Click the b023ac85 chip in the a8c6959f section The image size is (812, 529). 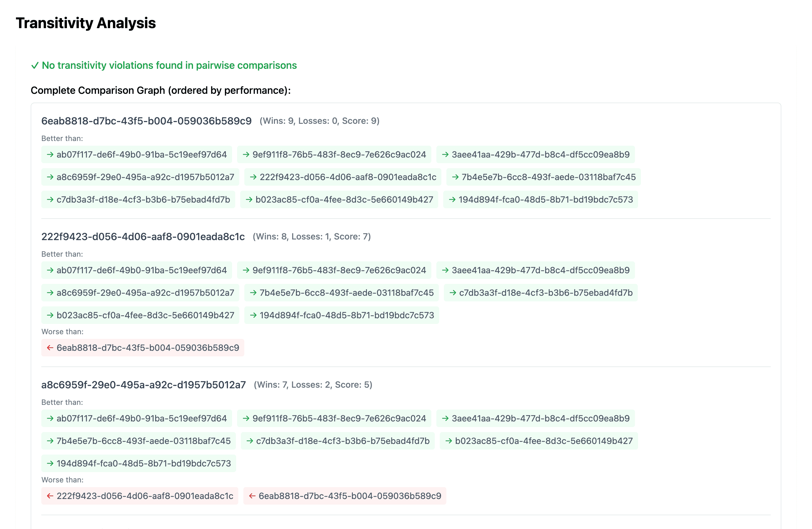539,441
